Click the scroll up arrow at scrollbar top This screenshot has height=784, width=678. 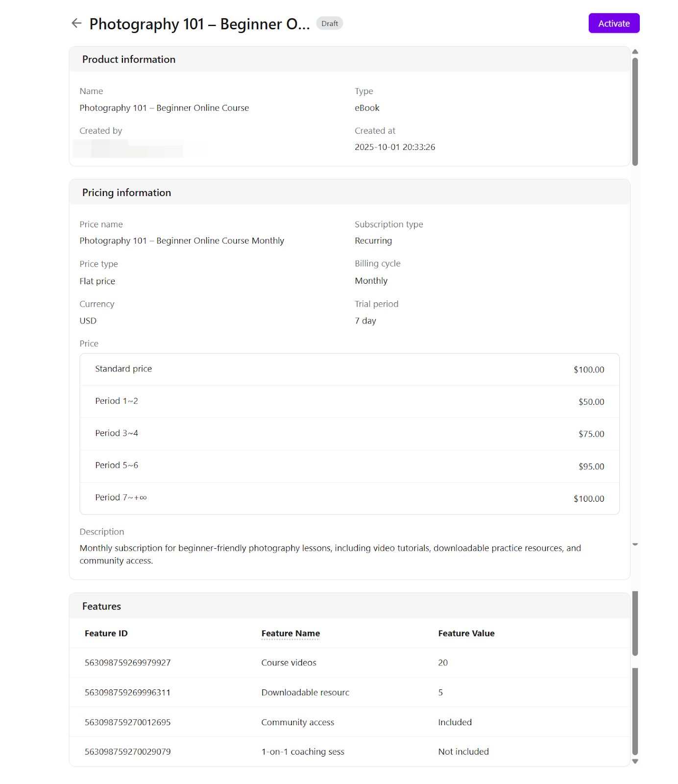(635, 51)
